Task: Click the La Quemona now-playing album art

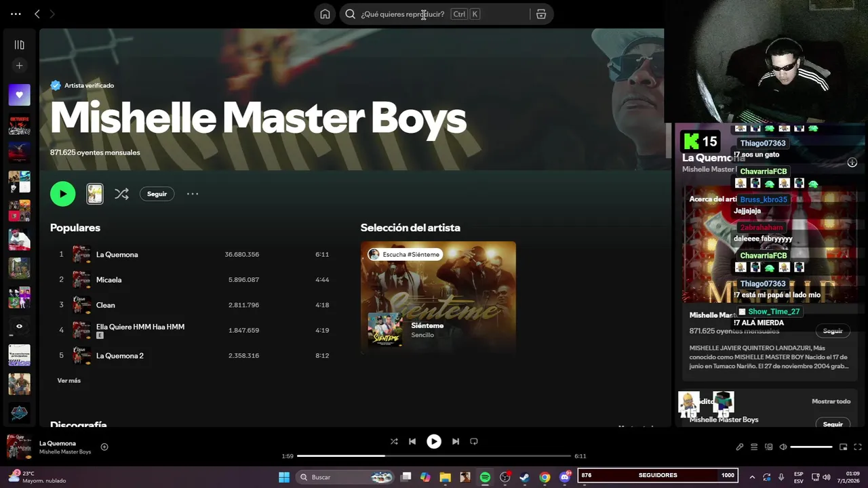Action: click(19, 447)
